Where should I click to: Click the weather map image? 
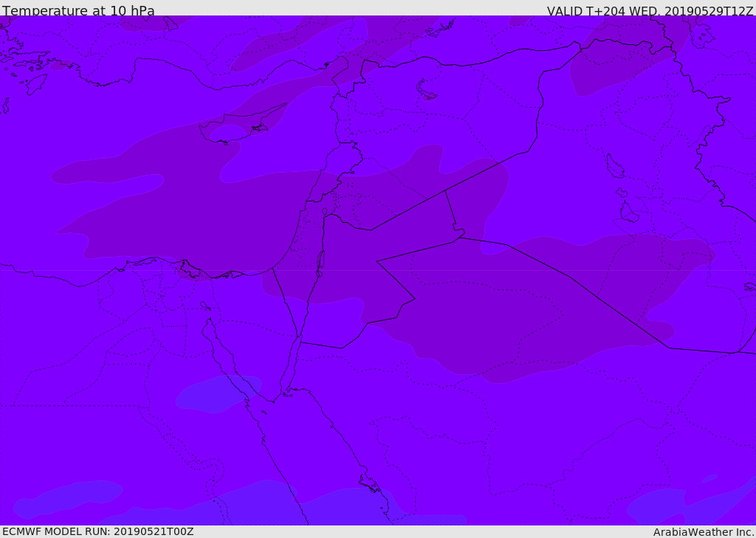(x=378, y=270)
